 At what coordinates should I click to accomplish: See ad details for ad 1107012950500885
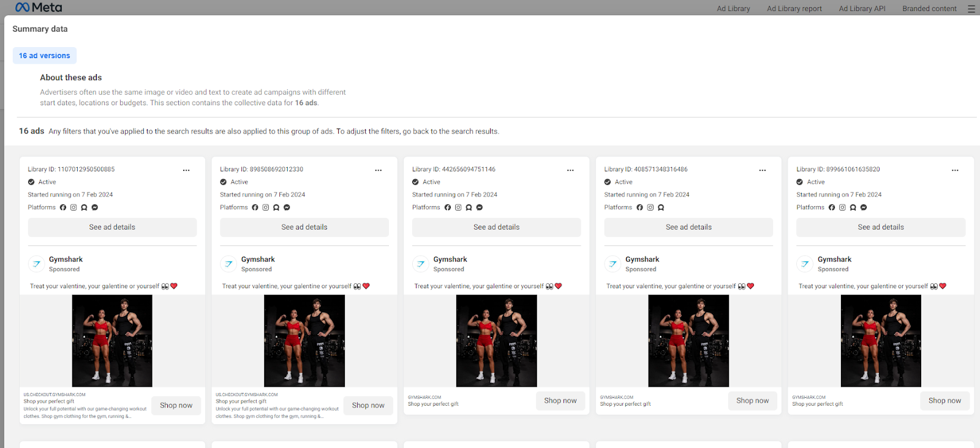tap(112, 227)
